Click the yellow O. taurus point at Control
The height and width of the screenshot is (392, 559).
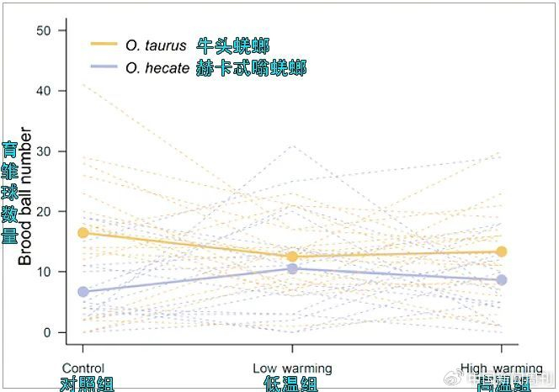tap(83, 232)
